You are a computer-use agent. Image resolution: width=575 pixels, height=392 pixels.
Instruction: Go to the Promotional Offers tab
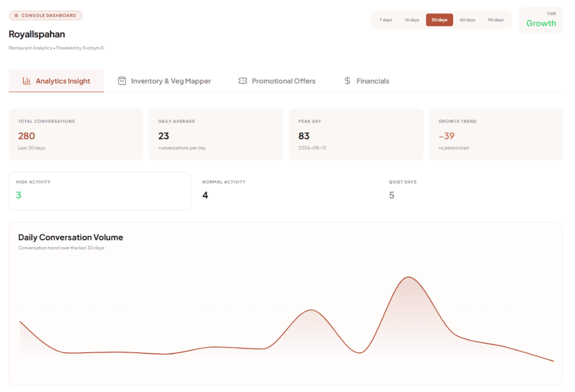[277, 81]
